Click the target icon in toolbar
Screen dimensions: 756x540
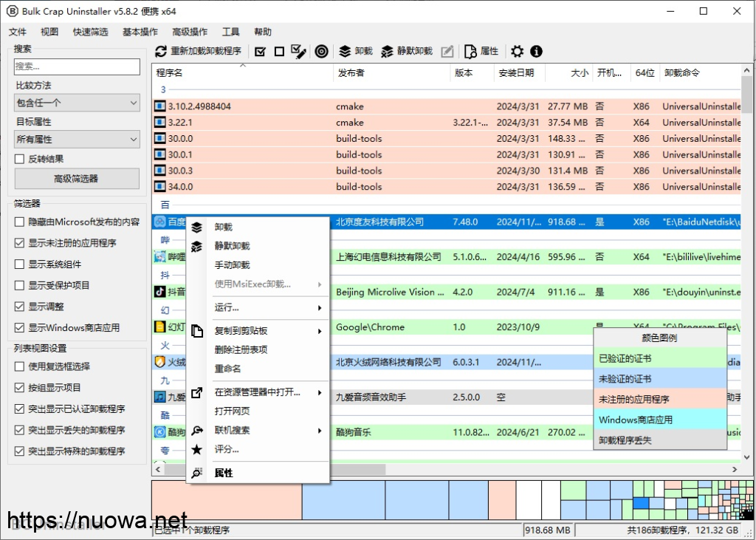pyautogui.click(x=321, y=52)
